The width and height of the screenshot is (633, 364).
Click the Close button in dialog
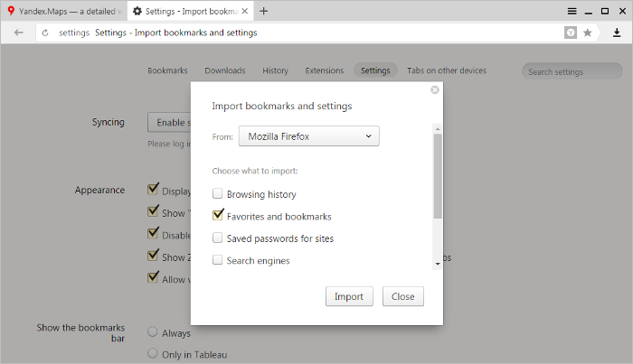tap(403, 296)
